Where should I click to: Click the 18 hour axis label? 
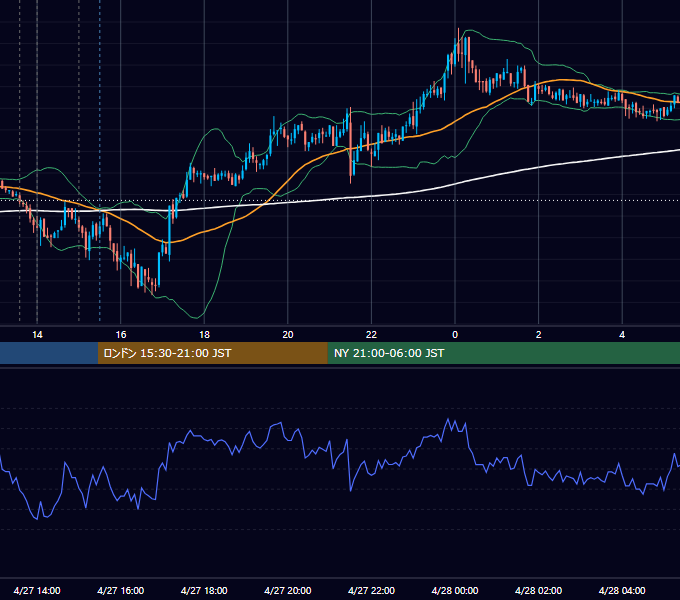[x=204, y=335]
